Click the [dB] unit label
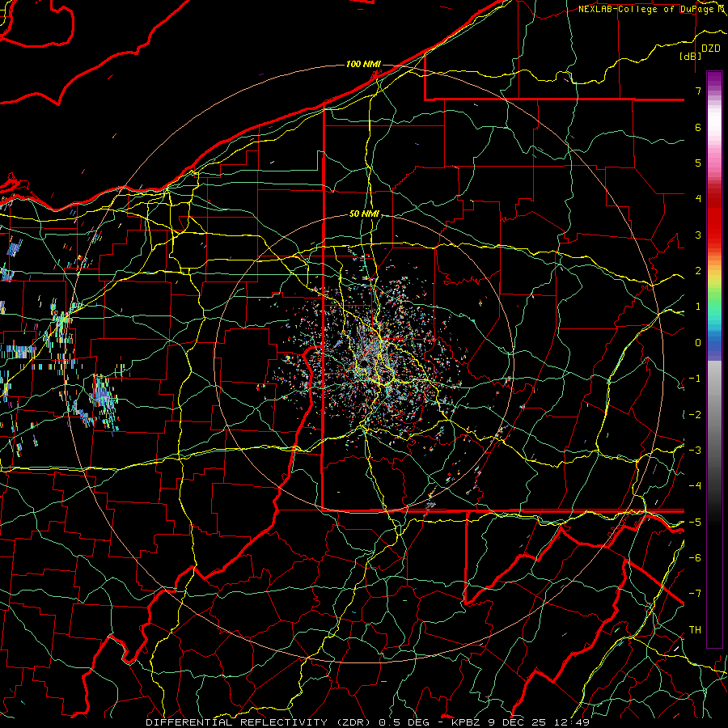 [x=690, y=56]
